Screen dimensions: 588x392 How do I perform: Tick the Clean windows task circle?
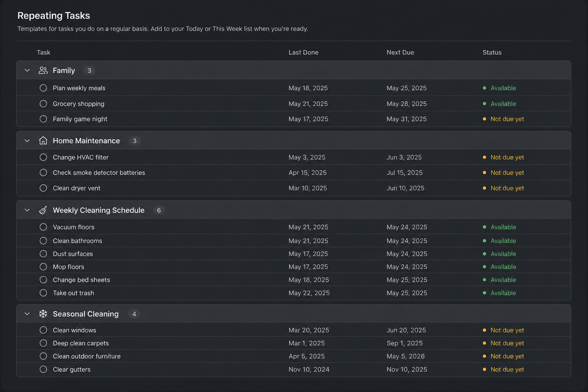pyautogui.click(x=43, y=330)
